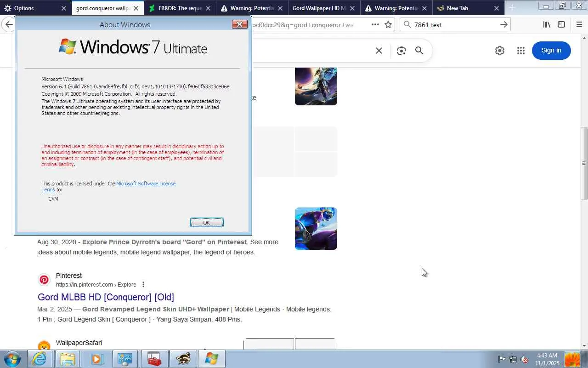Image resolution: width=588 pixels, height=368 pixels.
Task: Click the Google magnifier search button
Action: coord(419,51)
